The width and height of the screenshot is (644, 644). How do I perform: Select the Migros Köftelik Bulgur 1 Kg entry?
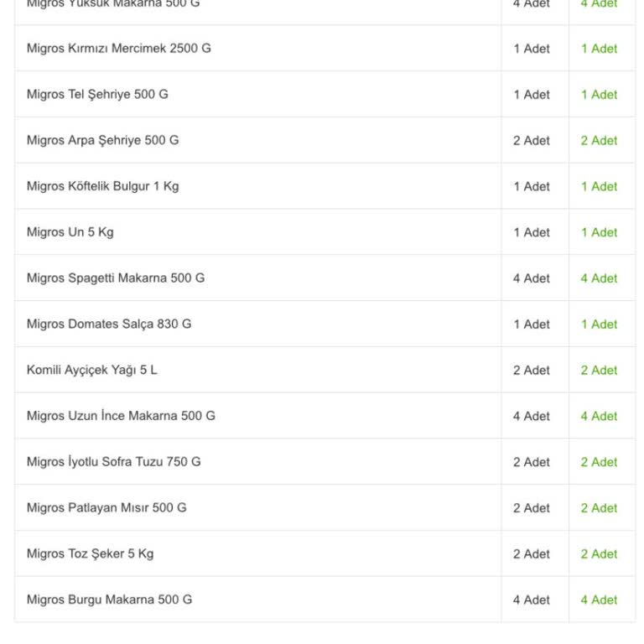[x=102, y=186]
